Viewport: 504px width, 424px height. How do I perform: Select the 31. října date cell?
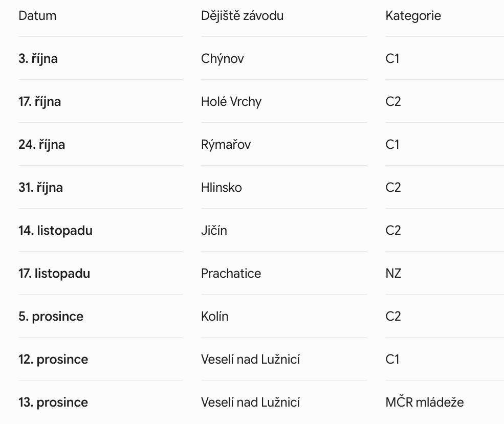click(41, 188)
